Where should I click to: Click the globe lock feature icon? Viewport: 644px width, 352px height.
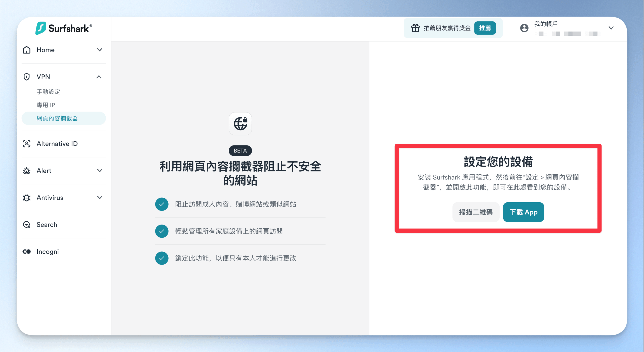pyautogui.click(x=240, y=124)
